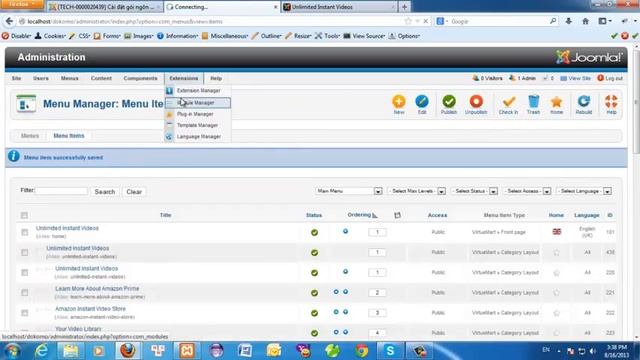Switch to the Menus sub-tab

pos(30,136)
